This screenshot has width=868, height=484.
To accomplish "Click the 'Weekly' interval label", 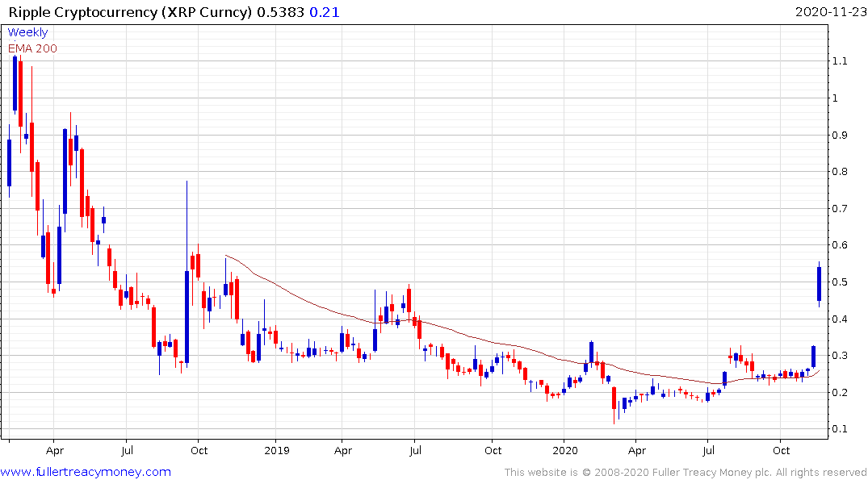I will click(27, 32).
